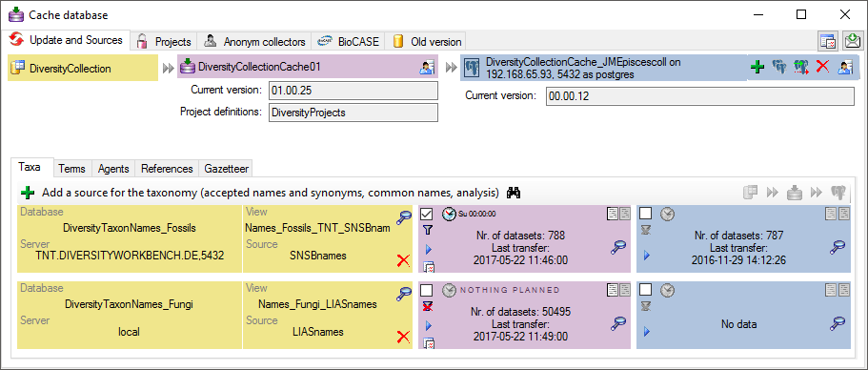Click the cache Current version field 01.00.25
This screenshot has height=370, width=868.
coord(353,91)
